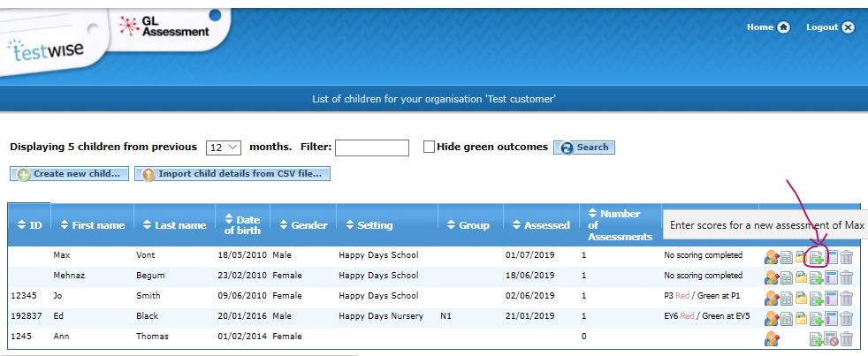Screen dimensions: 868x356
Task: Delete Ann Thomas using trash icon
Action: pos(847,338)
